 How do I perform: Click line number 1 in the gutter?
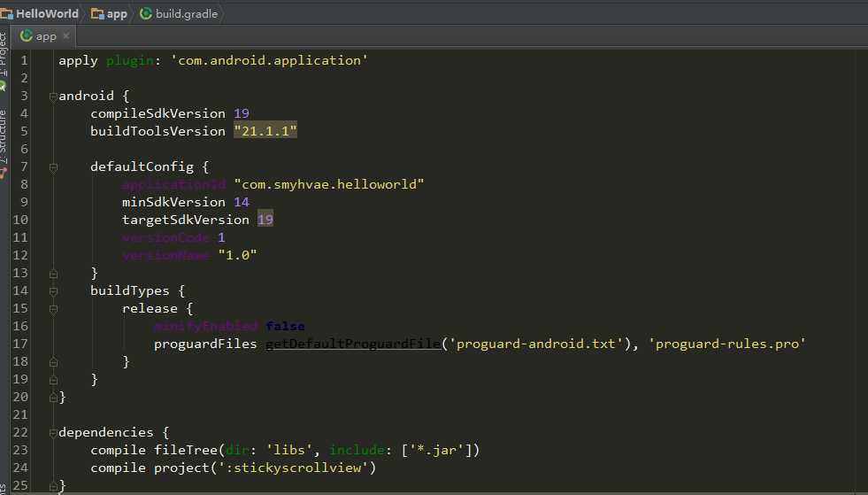(24, 60)
